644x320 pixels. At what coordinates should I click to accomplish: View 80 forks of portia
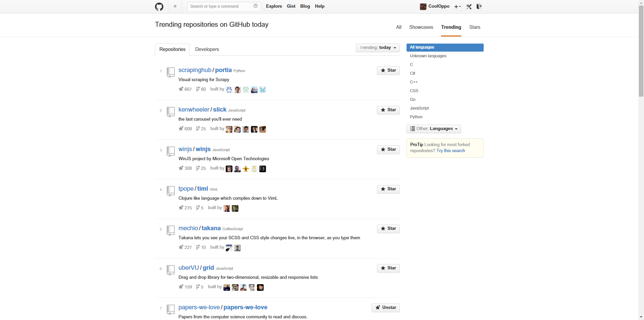pos(201,89)
